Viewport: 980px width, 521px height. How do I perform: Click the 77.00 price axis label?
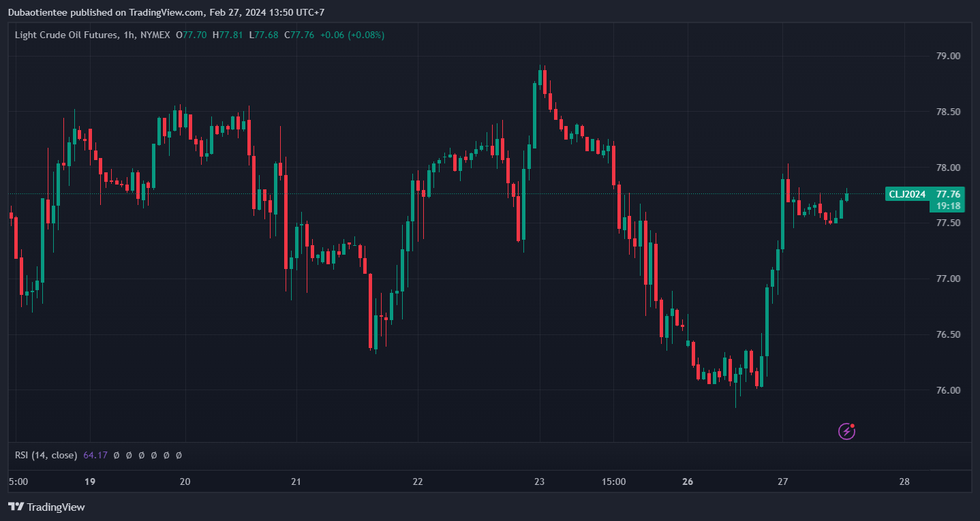click(x=948, y=279)
